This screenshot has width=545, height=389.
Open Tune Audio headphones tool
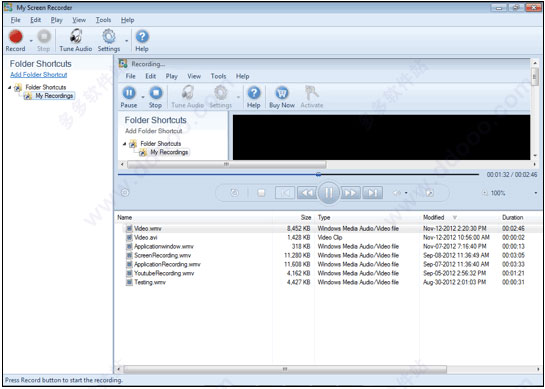76,36
